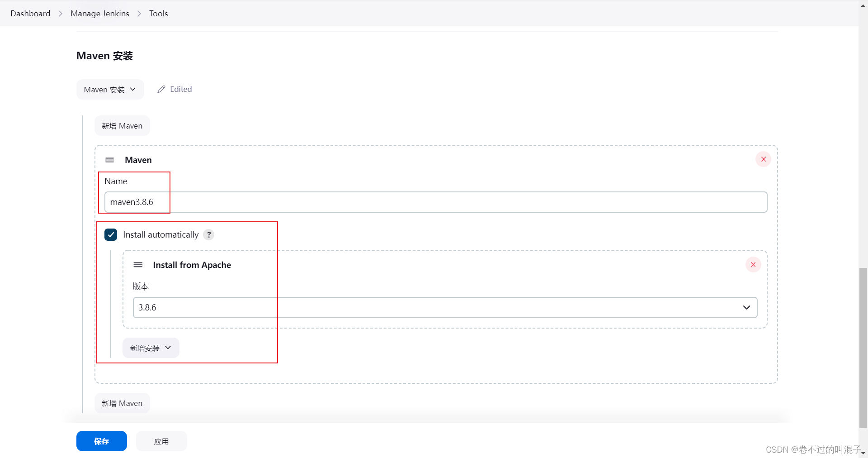Click the 版本 label
The width and height of the screenshot is (868, 458).
click(141, 286)
